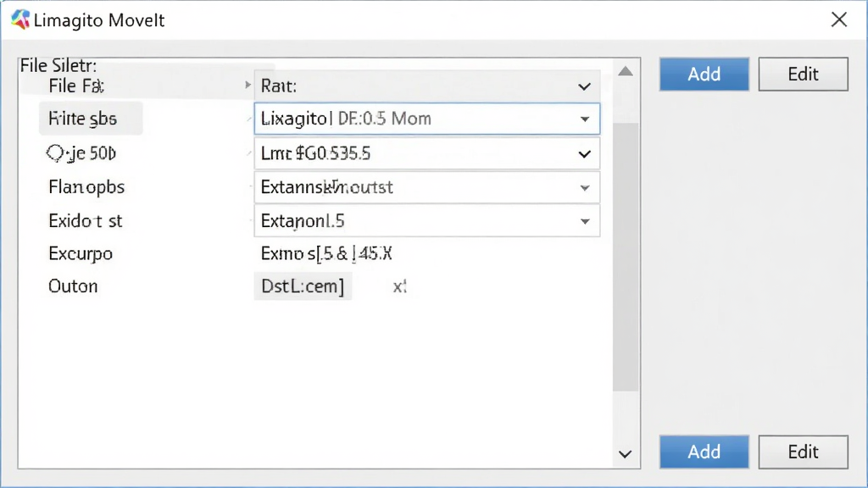Click the vertical scrollbar thumb

[626, 258]
